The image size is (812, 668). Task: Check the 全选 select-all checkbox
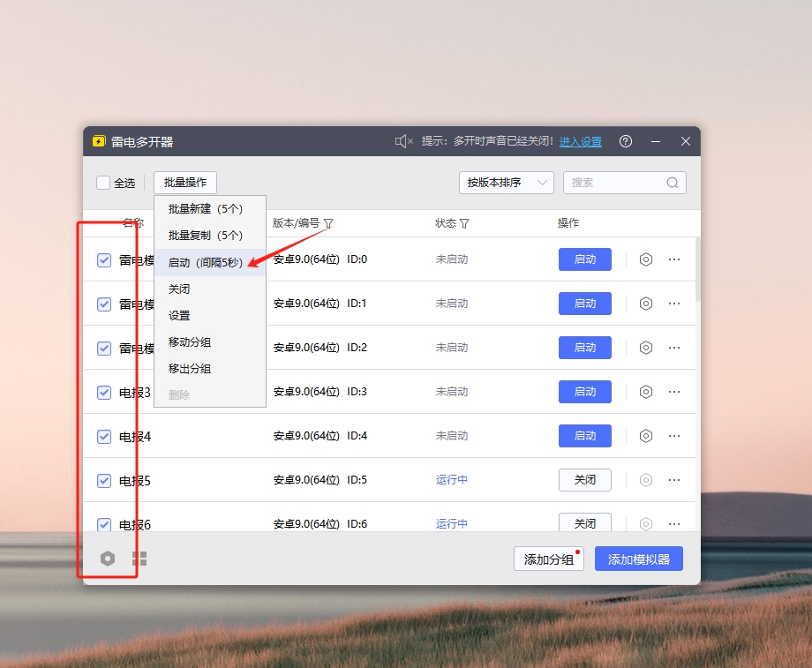103,183
